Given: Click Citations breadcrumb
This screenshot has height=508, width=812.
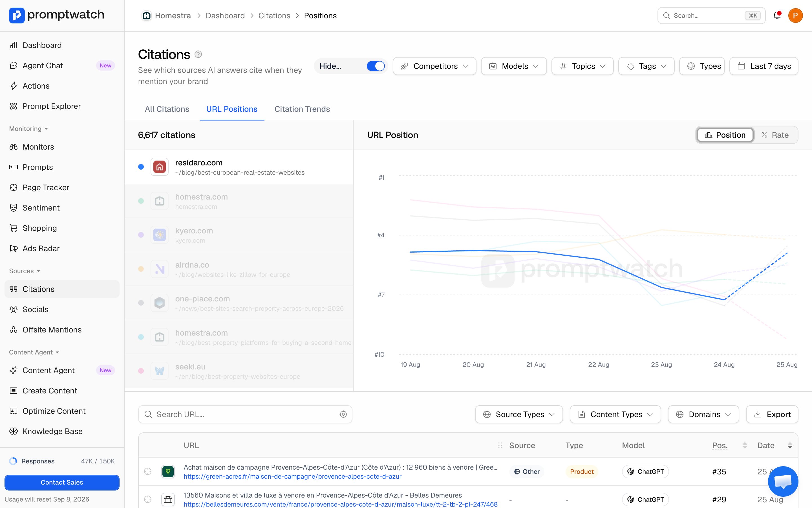Looking at the screenshot, I should pos(274,16).
